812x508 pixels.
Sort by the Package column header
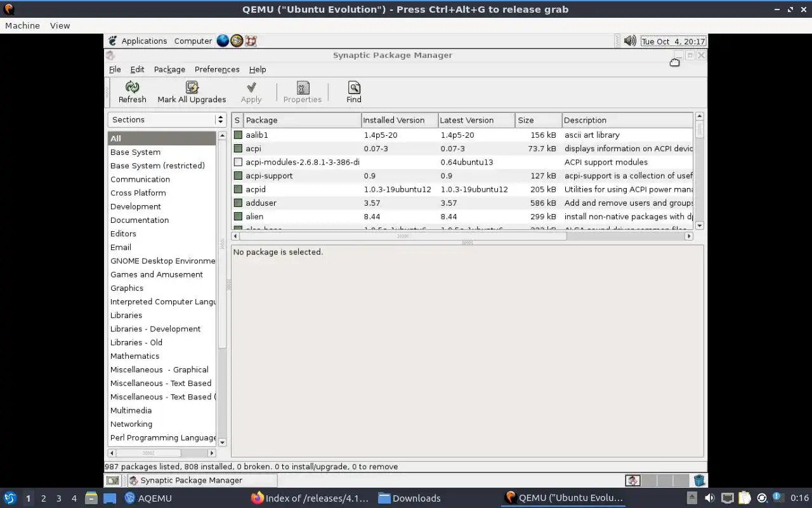tap(302, 120)
